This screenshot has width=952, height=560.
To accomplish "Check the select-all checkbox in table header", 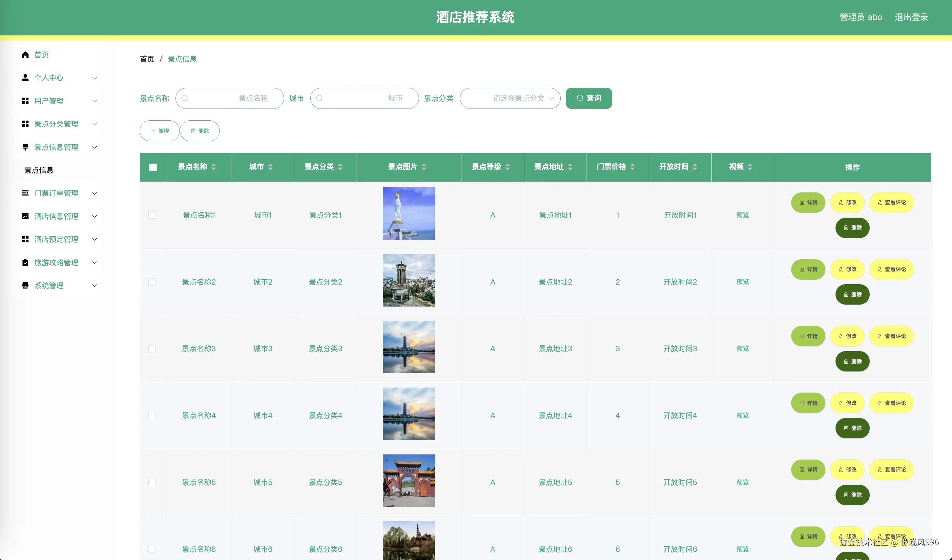I will [153, 167].
